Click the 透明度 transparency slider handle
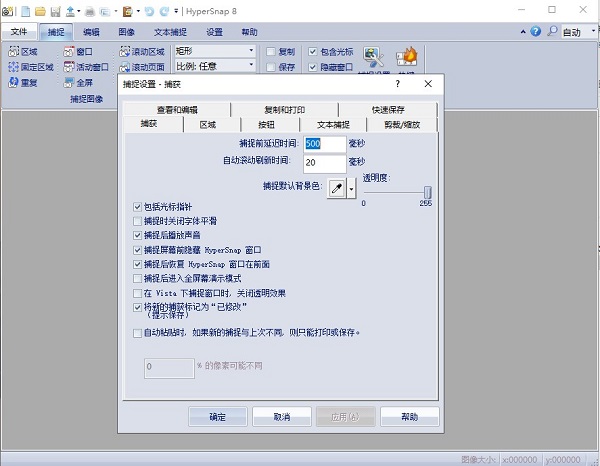The width and height of the screenshot is (600, 466). 428,192
